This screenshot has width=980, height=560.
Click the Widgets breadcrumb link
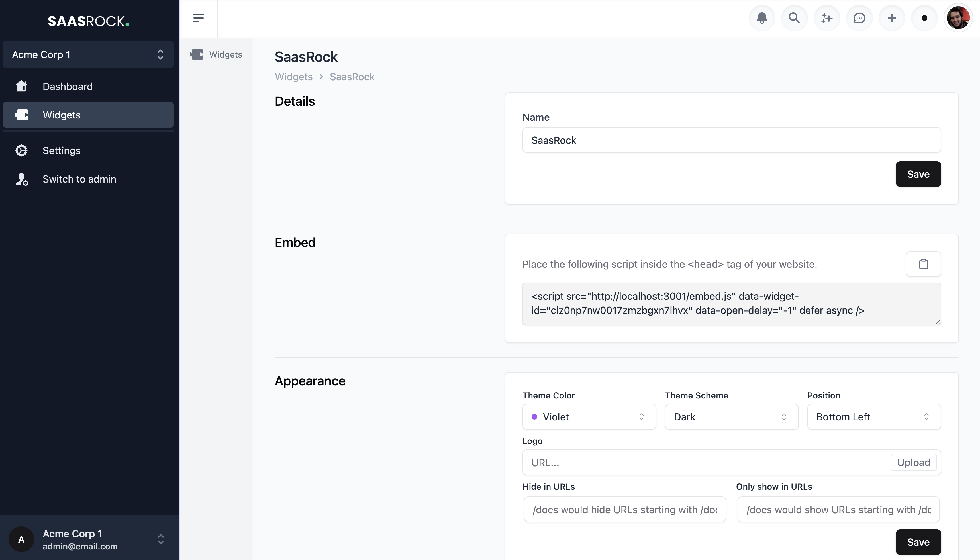[293, 77]
